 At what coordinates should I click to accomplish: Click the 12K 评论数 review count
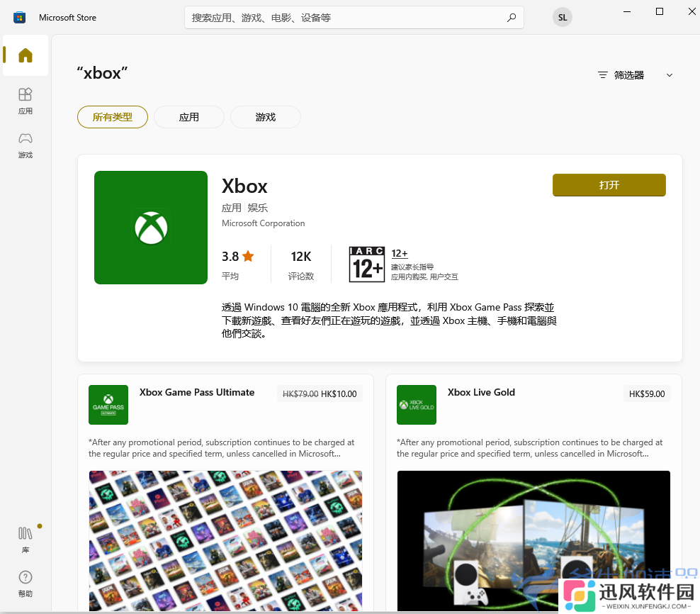tap(301, 265)
